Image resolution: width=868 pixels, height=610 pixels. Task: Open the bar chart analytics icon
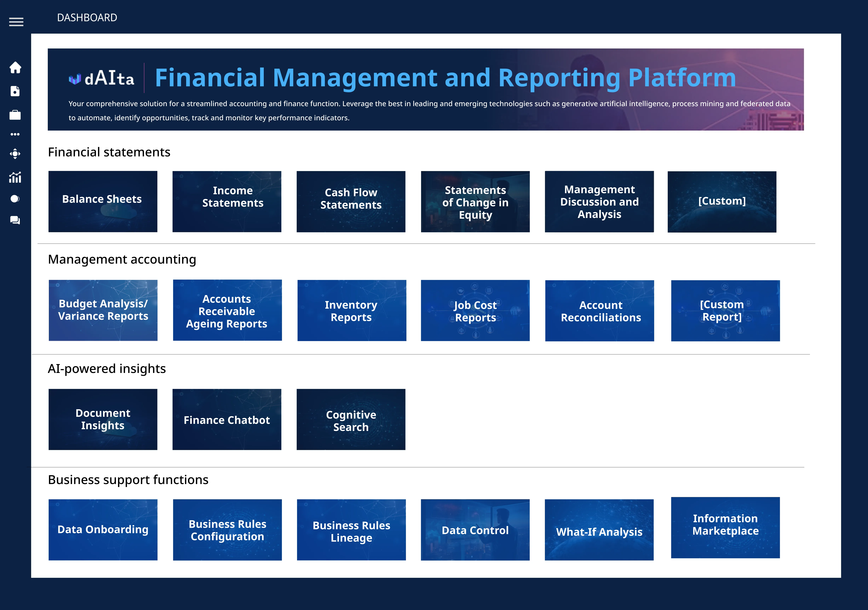click(15, 177)
